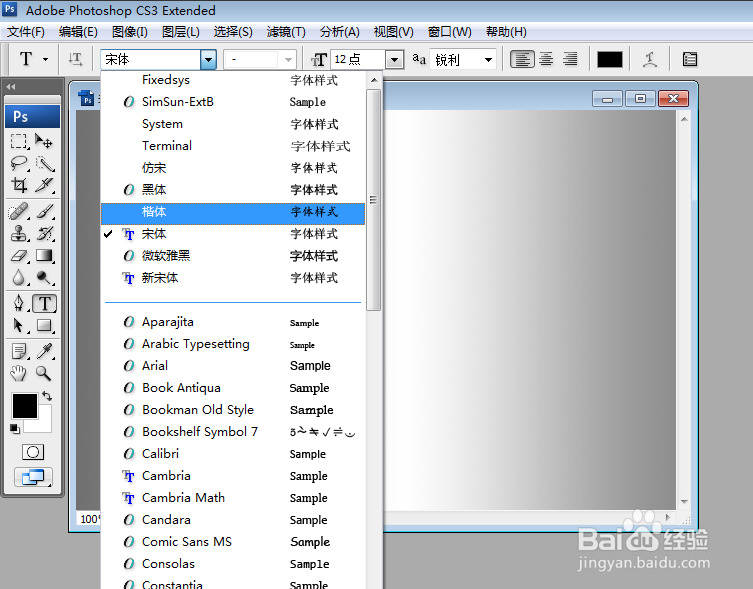Toggle the Character and Paragraph palettes
This screenshot has width=753, height=589.
pos(690,60)
